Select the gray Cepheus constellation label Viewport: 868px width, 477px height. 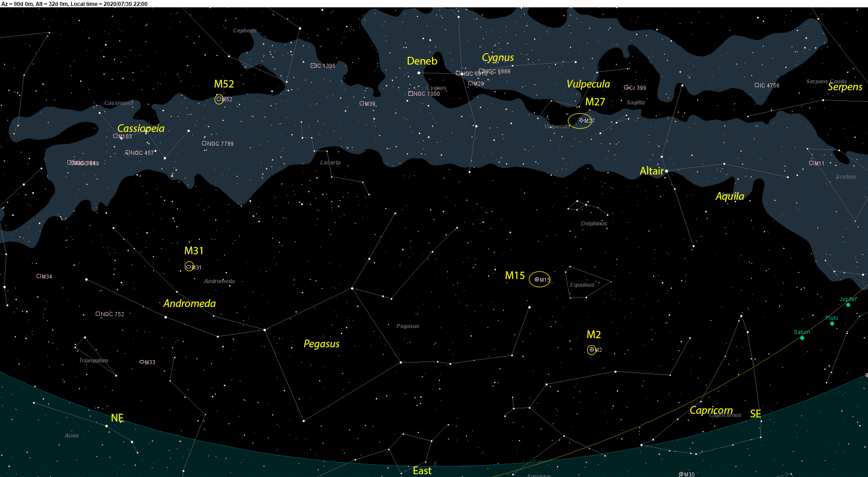pyautogui.click(x=244, y=31)
